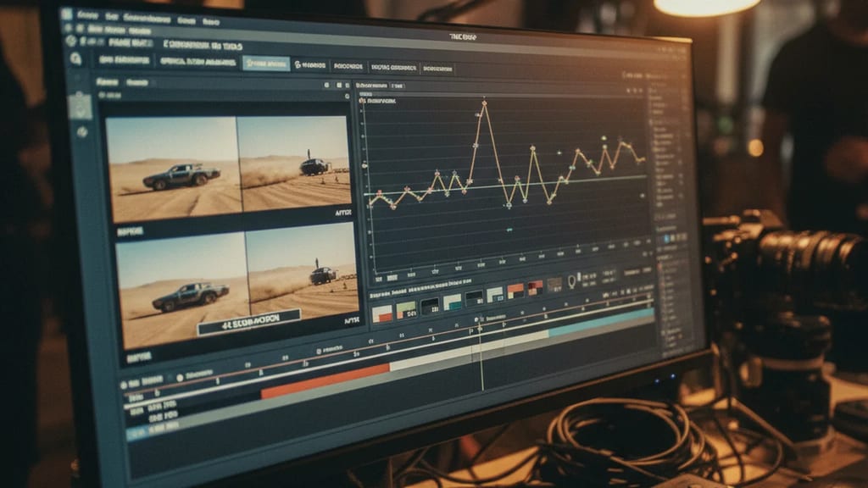The height and width of the screenshot is (488, 868).
Task: Click the clipboard-shaped icon in left sidebar
Action: coord(81,104)
